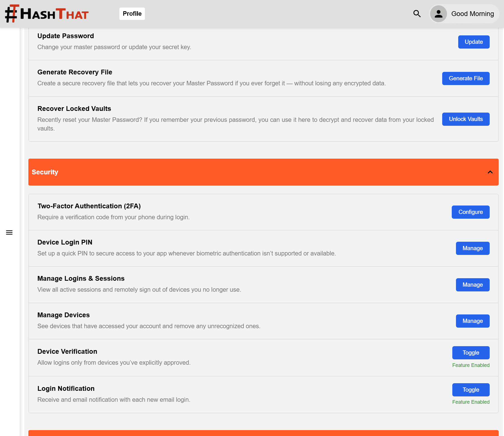Click Update for master password
The height and width of the screenshot is (436, 504).
coord(473,42)
